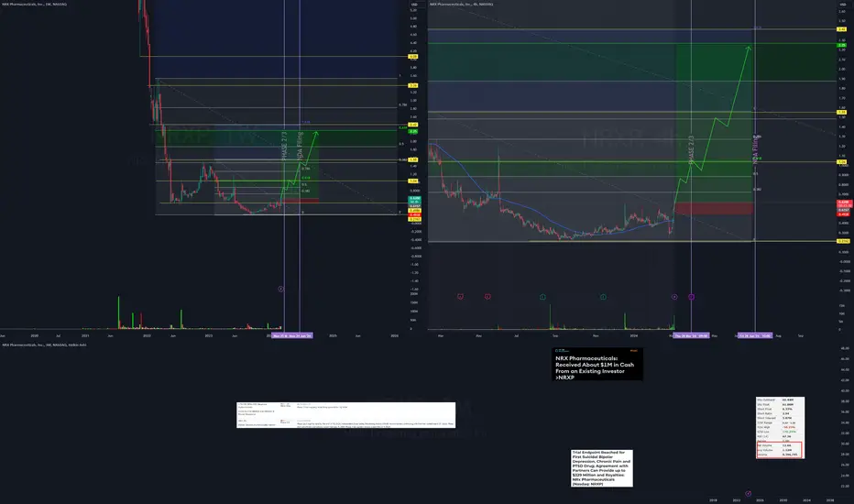Screen dimensions: 854x504
Task: Click the green 2.25 price label on 4h chart
Action: 842,45
